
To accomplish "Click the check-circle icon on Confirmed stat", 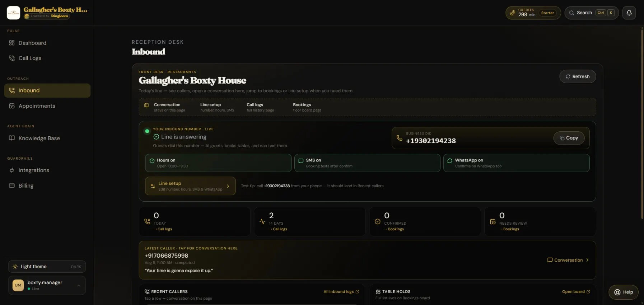I will coord(378,221).
